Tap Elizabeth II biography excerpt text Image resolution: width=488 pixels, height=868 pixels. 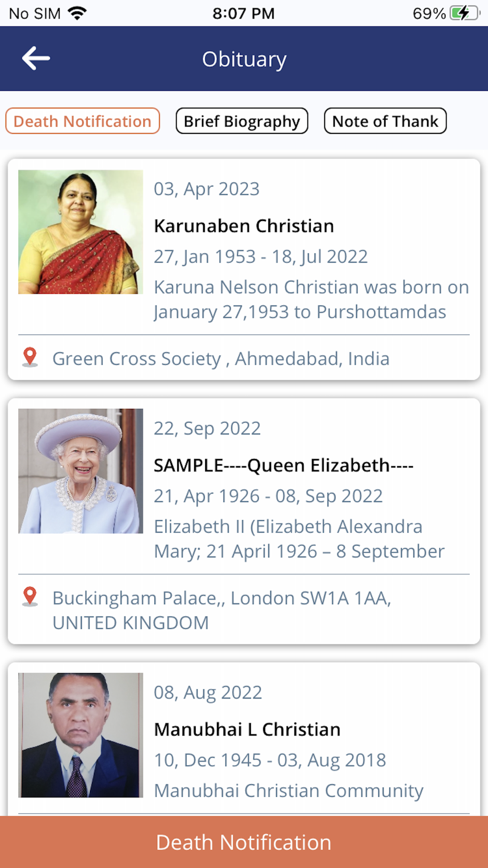click(x=299, y=538)
